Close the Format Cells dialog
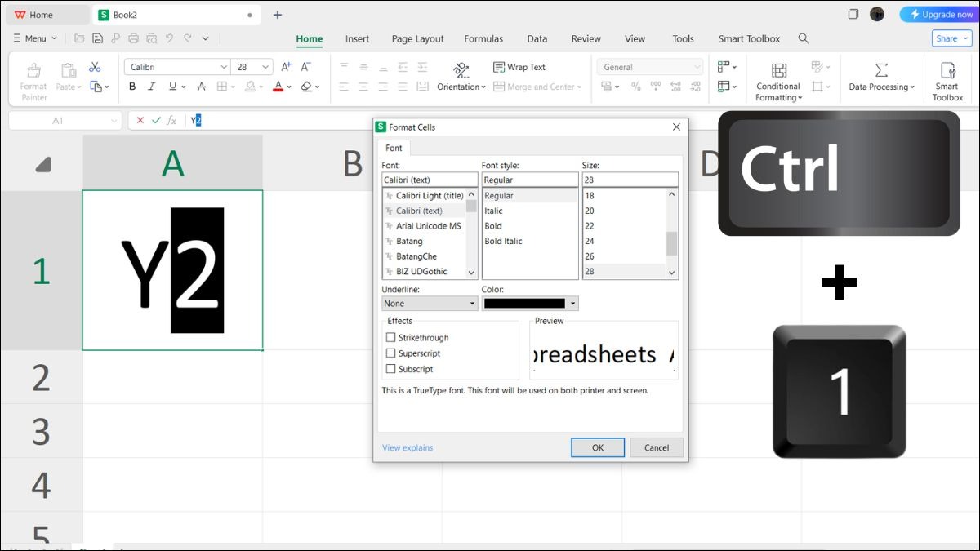The width and height of the screenshot is (980, 551). 676,127
